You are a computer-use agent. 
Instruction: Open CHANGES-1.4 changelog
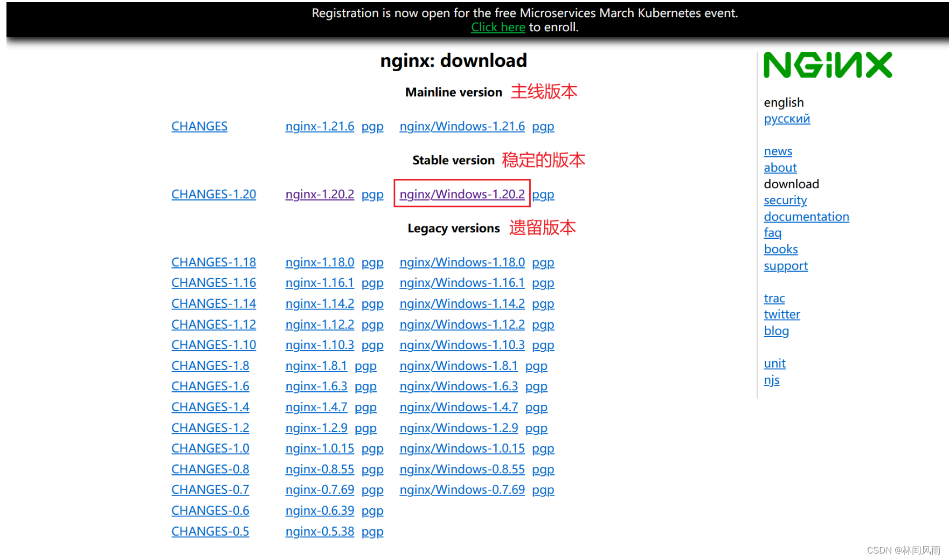(x=210, y=407)
